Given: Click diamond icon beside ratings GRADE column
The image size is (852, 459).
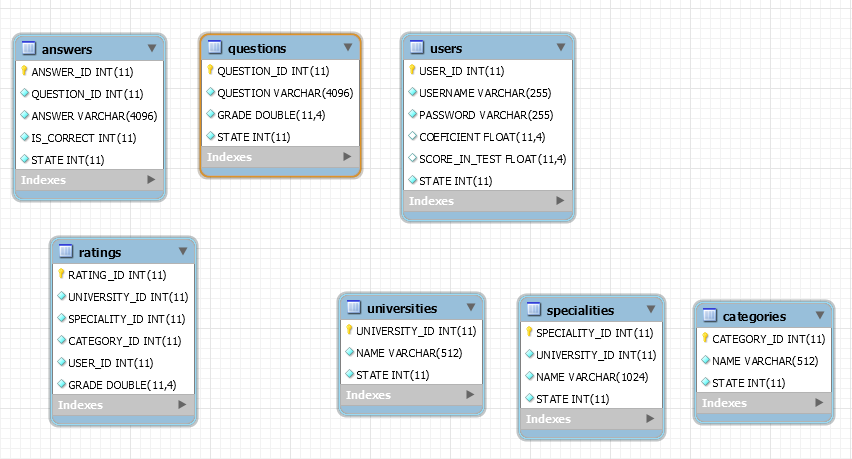Looking at the screenshot, I should pyautogui.click(x=61, y=384).
